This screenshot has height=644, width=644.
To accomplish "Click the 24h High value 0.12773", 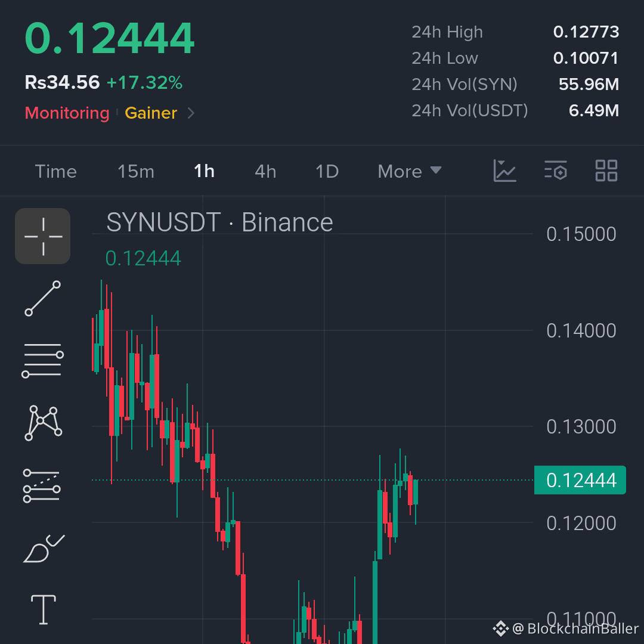I will click(586, 32).
